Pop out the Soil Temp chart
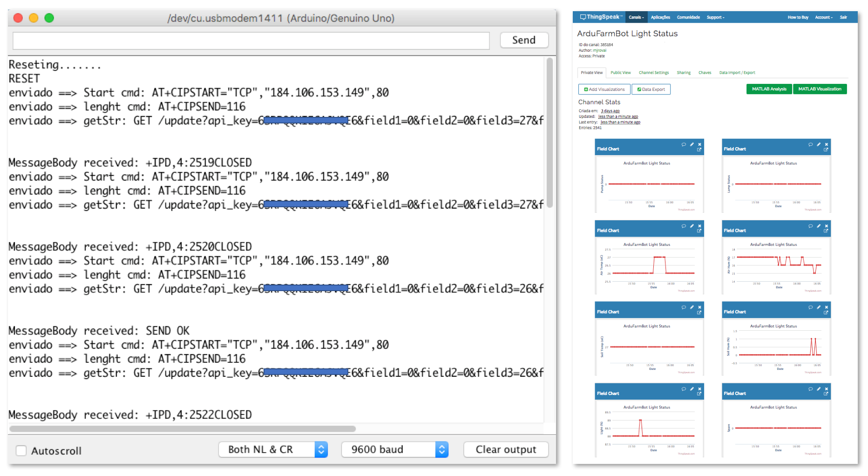The image size is (868, 476). [699, 313]
